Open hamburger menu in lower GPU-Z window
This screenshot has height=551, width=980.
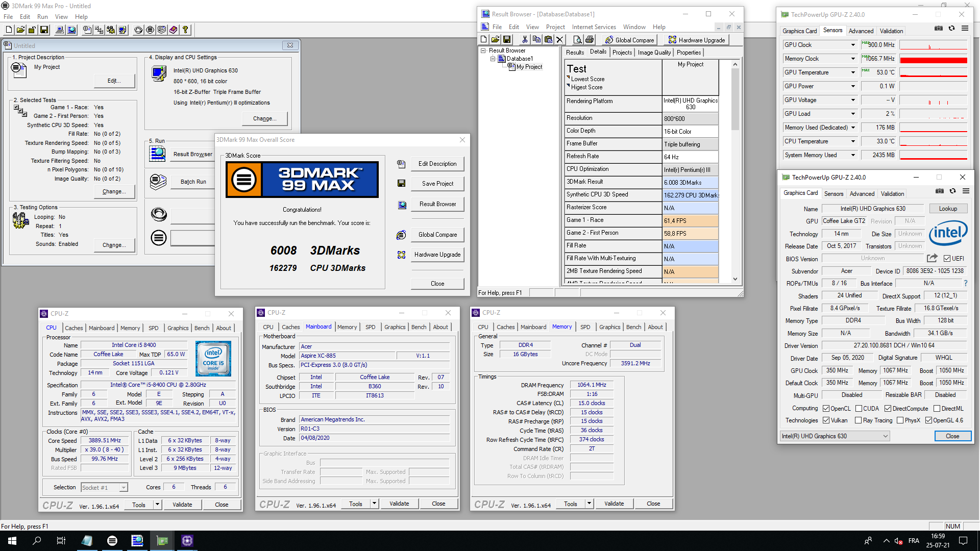966,191
